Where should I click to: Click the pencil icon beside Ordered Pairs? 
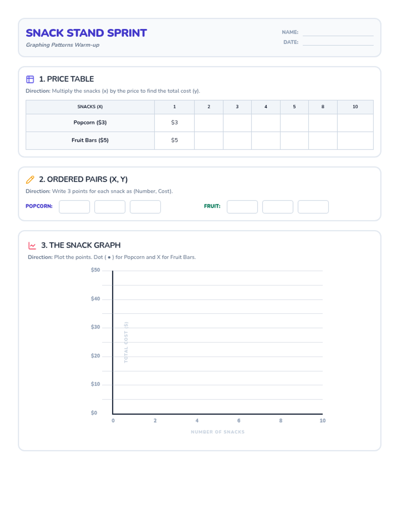[x=30, y=180]
